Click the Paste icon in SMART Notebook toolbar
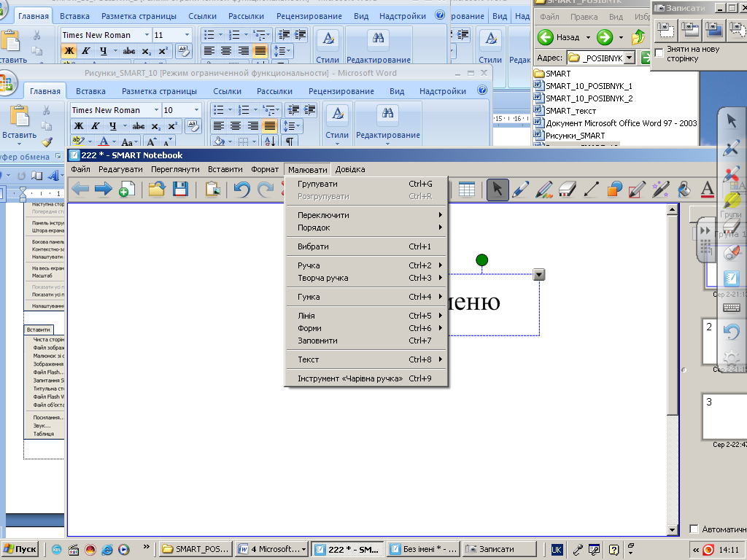Viewport: 747px width, 560px height. (x=212, y=190)
